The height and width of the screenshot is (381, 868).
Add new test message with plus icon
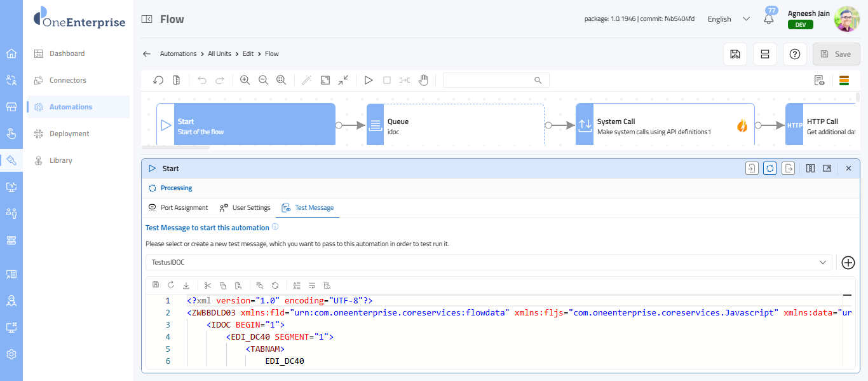(848, 263)
